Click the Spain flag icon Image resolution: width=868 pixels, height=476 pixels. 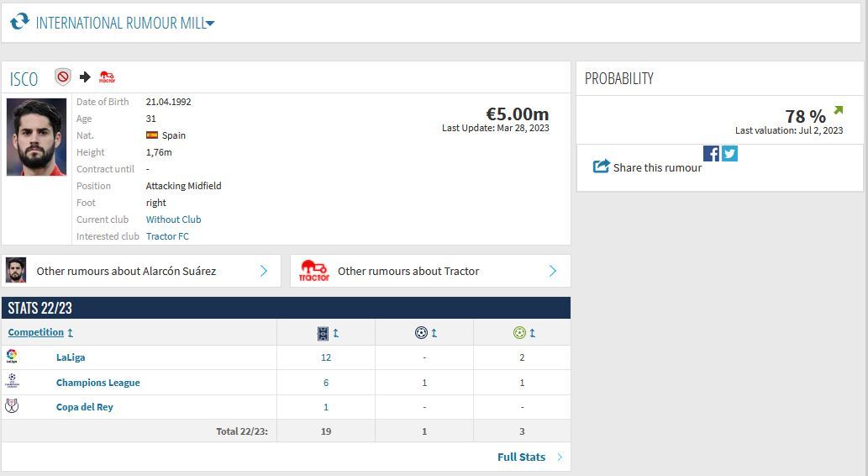click(152, 135)
